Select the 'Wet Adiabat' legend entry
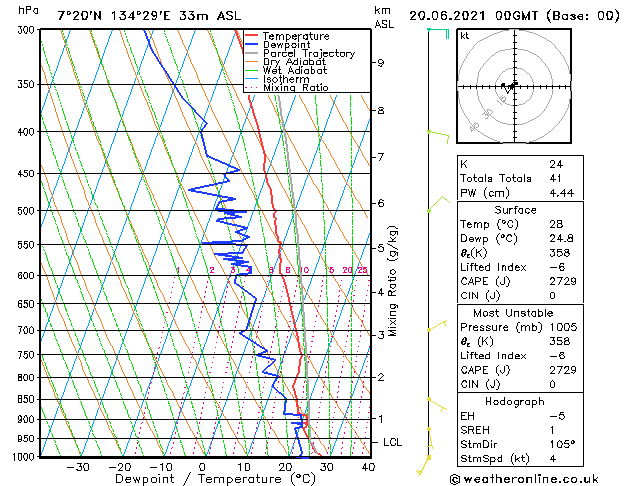The height and width of the screenshot is (486, 629). 295,70
